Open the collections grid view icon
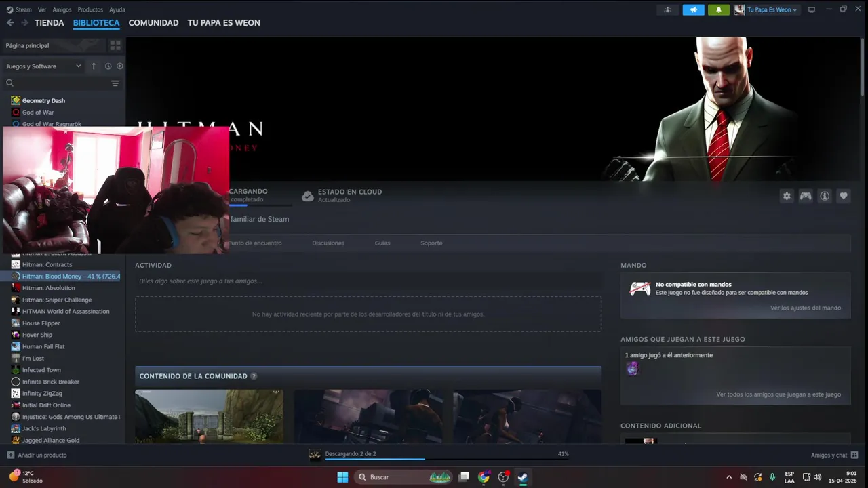This screenshot has width=868, height=488. [x=115, y=45]
